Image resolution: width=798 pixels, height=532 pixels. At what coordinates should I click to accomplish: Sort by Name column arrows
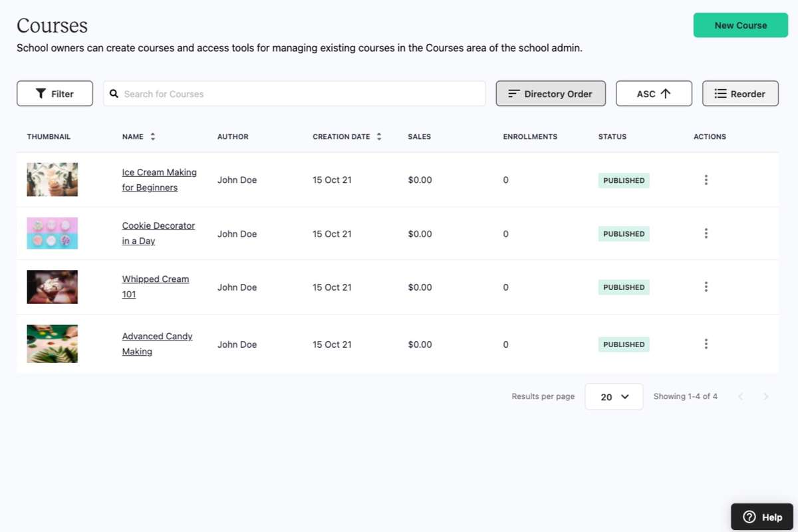[152, 136]
